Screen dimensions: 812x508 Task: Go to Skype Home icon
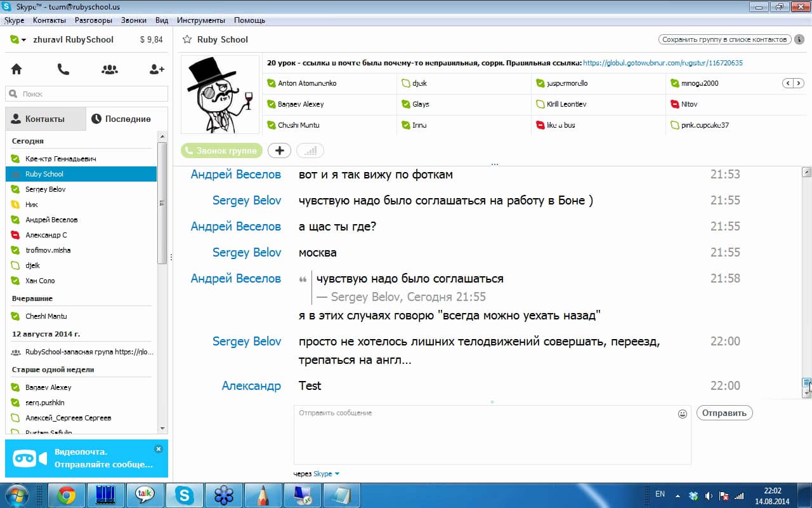[16, 69]
